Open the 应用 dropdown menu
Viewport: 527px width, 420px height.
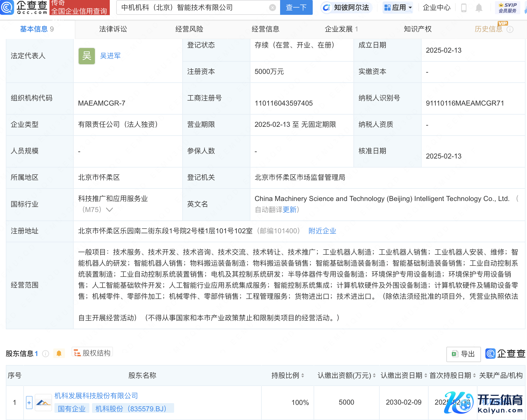[398, 8]
